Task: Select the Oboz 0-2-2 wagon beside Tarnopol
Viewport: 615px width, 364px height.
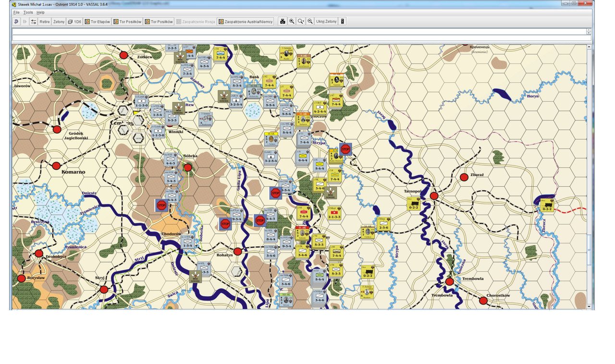Action: [414, 203]
